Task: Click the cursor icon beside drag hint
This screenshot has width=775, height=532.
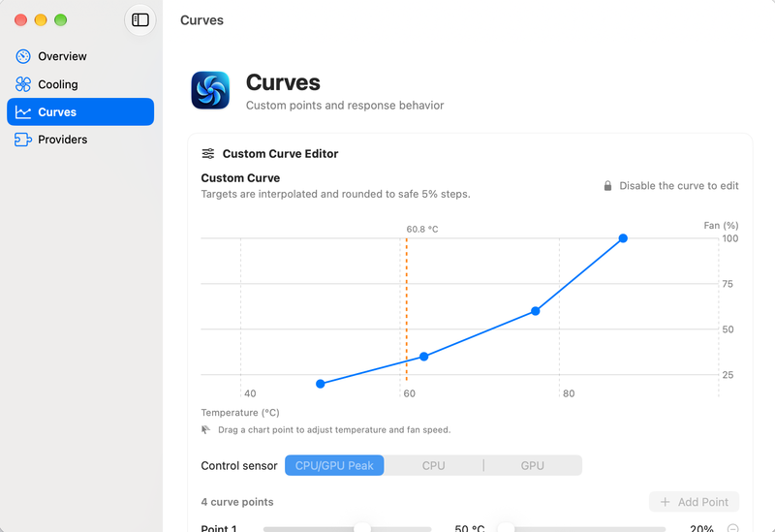Action: coord(206,429)
